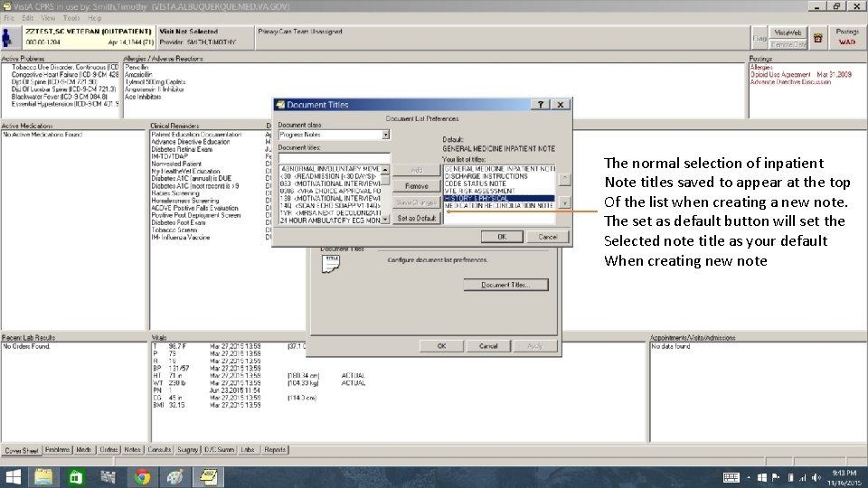Move selected title up in your list
This screenshot has width=868, height=488.
pyautogui.click(x=564, y=179)
